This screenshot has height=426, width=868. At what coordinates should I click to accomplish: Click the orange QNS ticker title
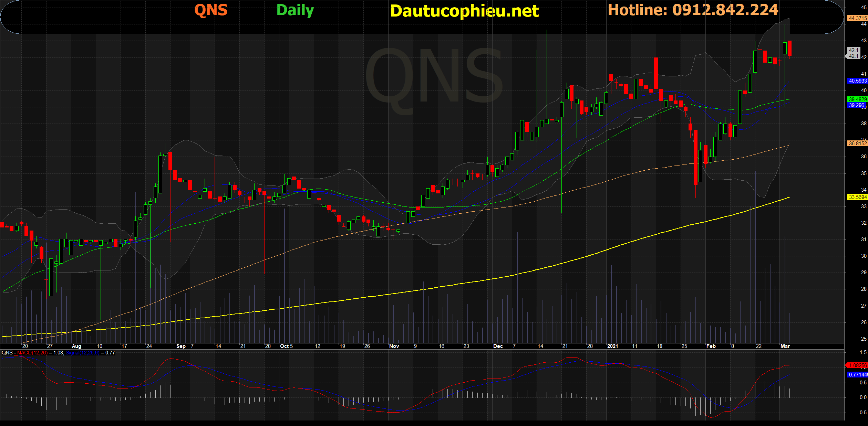coord(211,10)
